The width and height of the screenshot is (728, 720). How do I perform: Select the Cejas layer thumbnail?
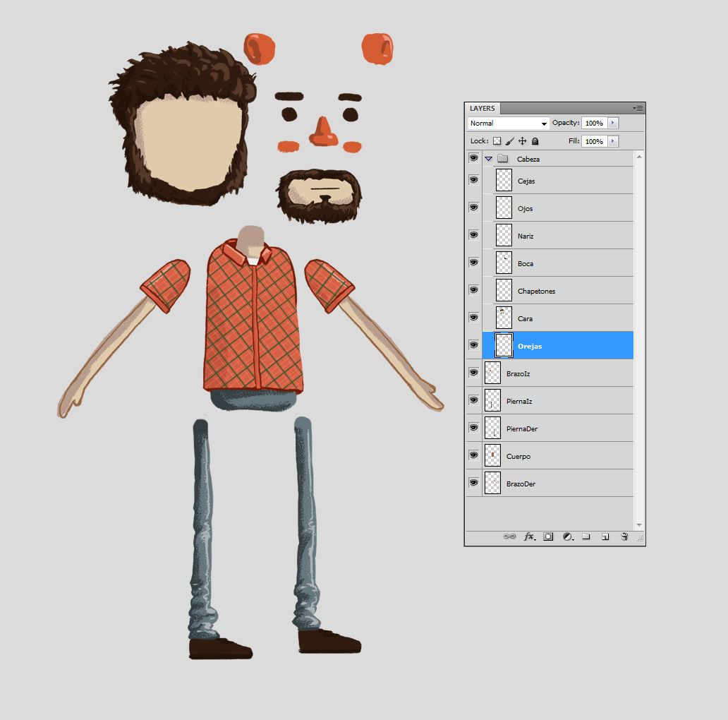504,180
